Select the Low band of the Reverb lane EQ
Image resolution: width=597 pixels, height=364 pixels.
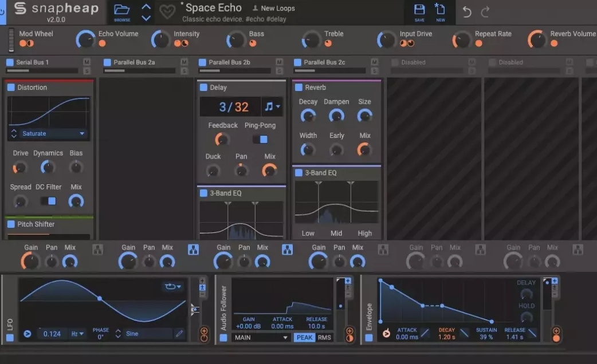coord(308,233)
